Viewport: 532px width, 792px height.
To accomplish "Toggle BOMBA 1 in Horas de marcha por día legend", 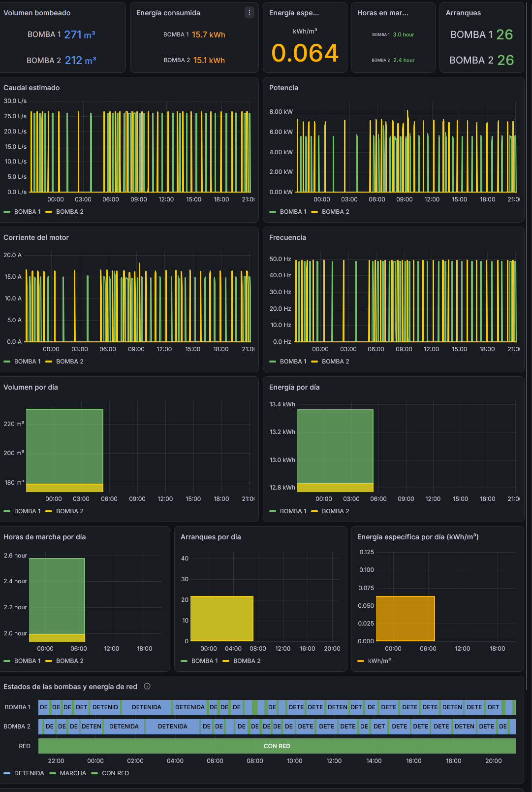I will click(x=28, y=661).
